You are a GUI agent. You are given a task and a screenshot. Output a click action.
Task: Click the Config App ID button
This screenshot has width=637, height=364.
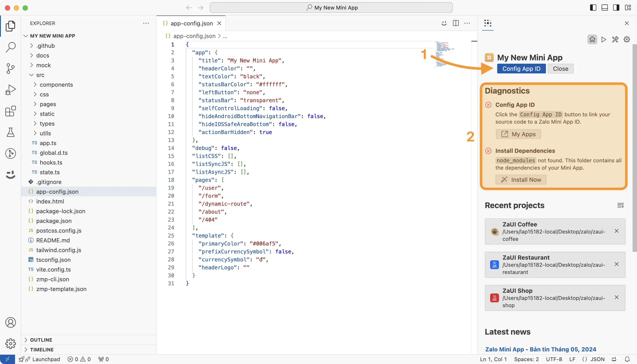click(x=521, y=69)
